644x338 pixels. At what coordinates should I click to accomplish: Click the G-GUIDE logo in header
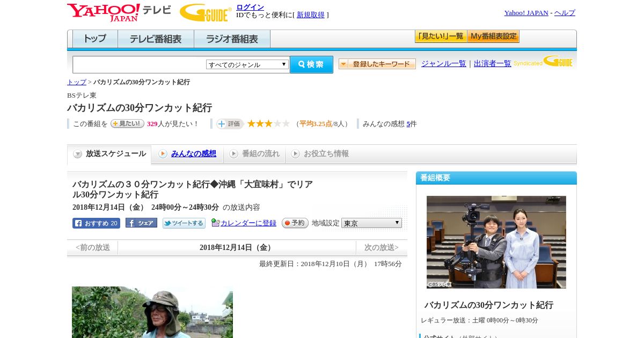(206, 12)
